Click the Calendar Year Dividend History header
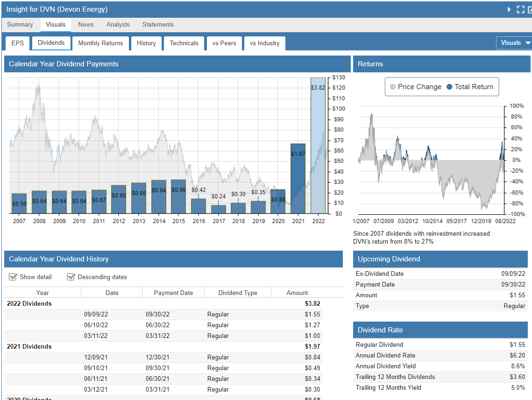The image size is (532, 400). tap(173, 259)
